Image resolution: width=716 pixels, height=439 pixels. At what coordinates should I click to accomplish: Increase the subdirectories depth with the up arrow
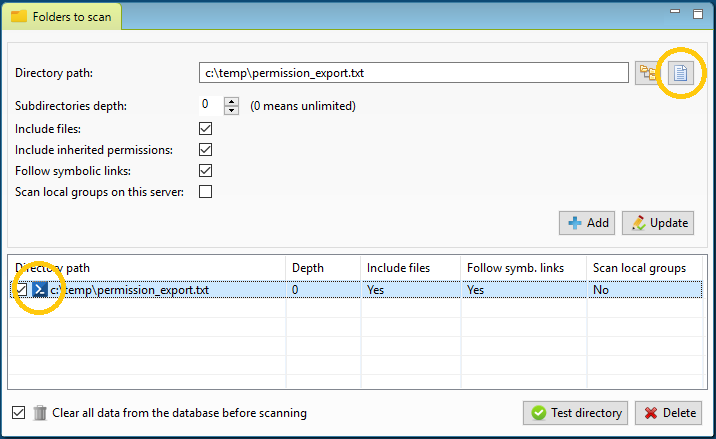[232, 101]
